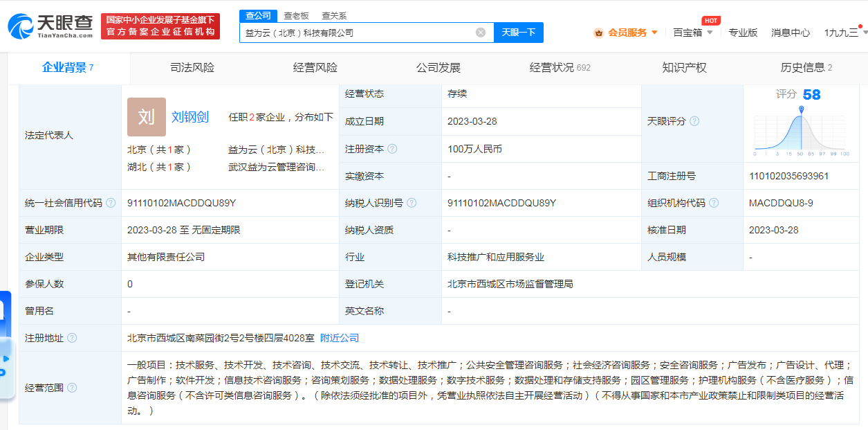
Task: Focus the company name search field
Action: [356, 33]
